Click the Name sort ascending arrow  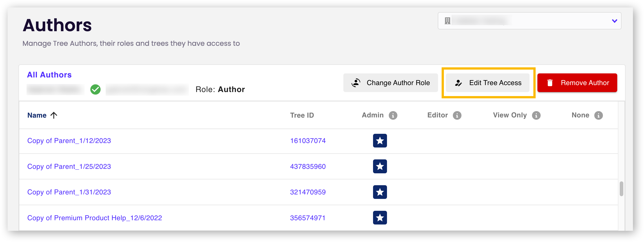point(54,115)
